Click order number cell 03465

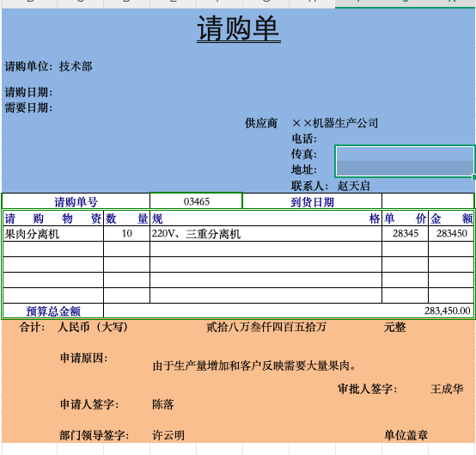tap(197, 201)
